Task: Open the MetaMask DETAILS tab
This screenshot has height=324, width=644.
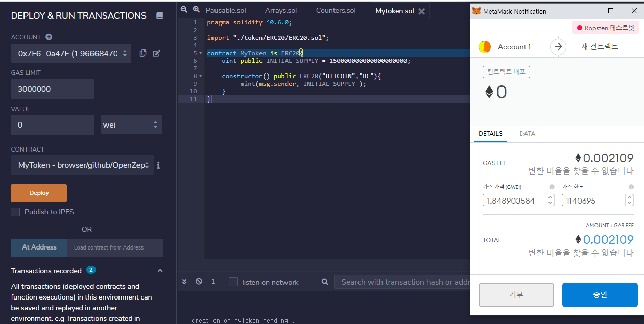Action: tap(490, 133)
